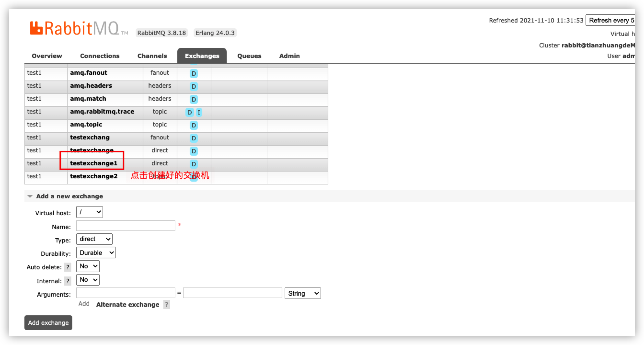Open the arguments String type dropdown
The width and height of the screenshot is (644, 345).
click(x=303, y=293)
